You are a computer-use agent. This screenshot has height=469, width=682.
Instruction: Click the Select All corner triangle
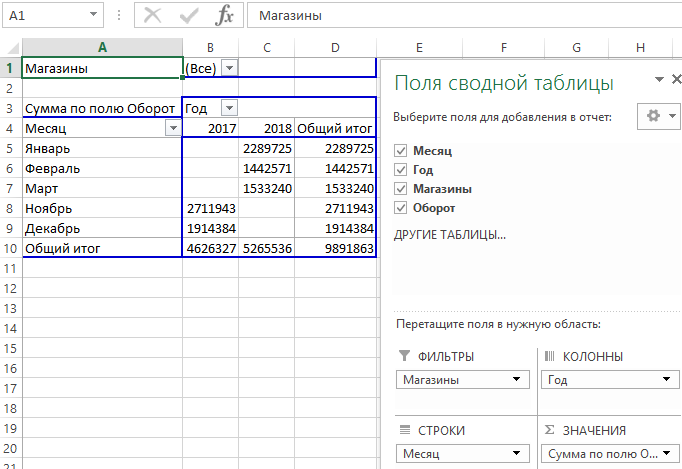pos(11,47)
